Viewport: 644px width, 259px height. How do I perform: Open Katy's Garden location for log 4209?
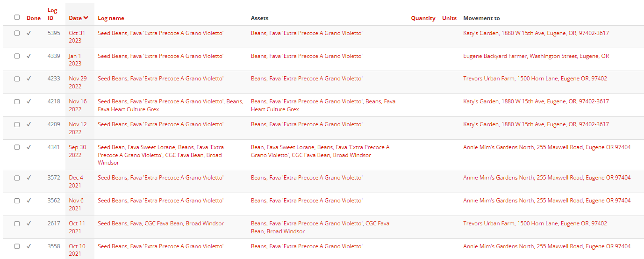point(536,124)
